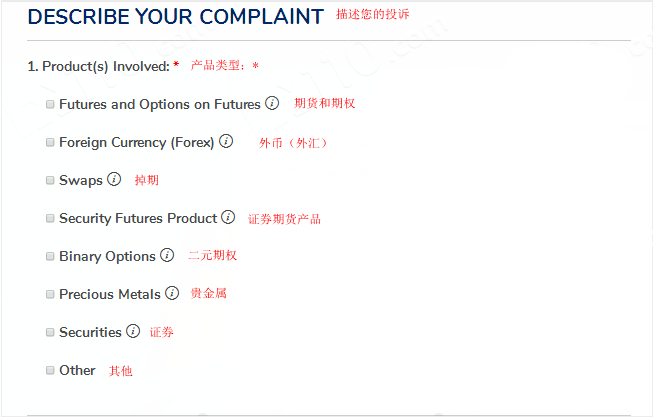
Task: Show info tooltip for Foreign Currency (Forex)
Action: 226,141
